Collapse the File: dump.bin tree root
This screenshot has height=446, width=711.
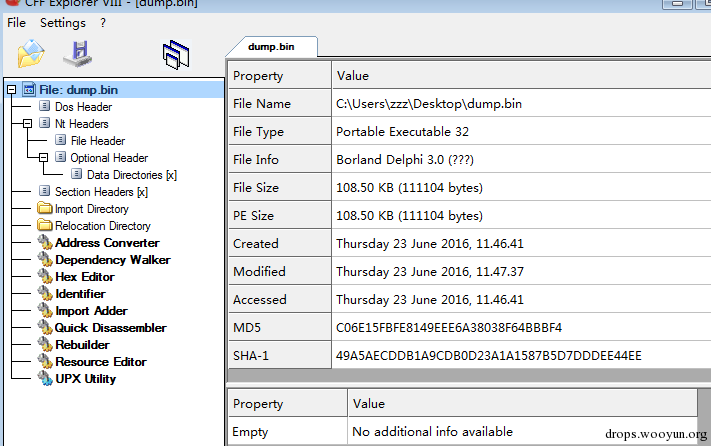click(x=11, y=90)
